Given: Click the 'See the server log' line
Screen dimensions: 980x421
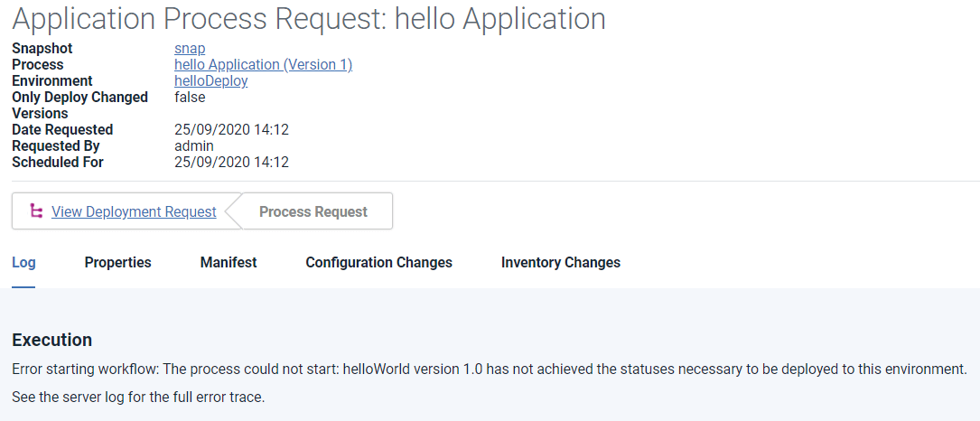Looking at the screenshot, I should pyautogui.click(x=137, y=397).
